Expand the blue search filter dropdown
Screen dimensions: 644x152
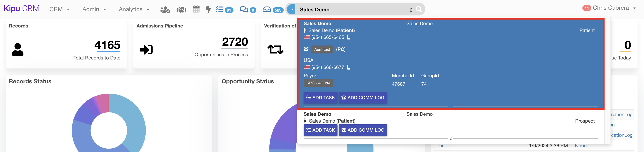click(291, 9)
